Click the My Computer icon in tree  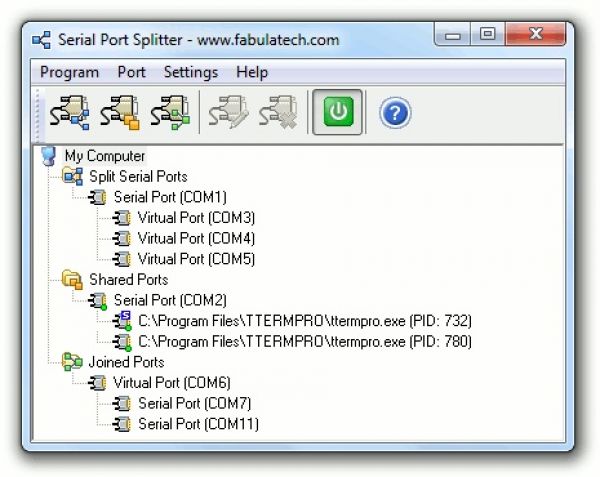(x=49, y=156)
